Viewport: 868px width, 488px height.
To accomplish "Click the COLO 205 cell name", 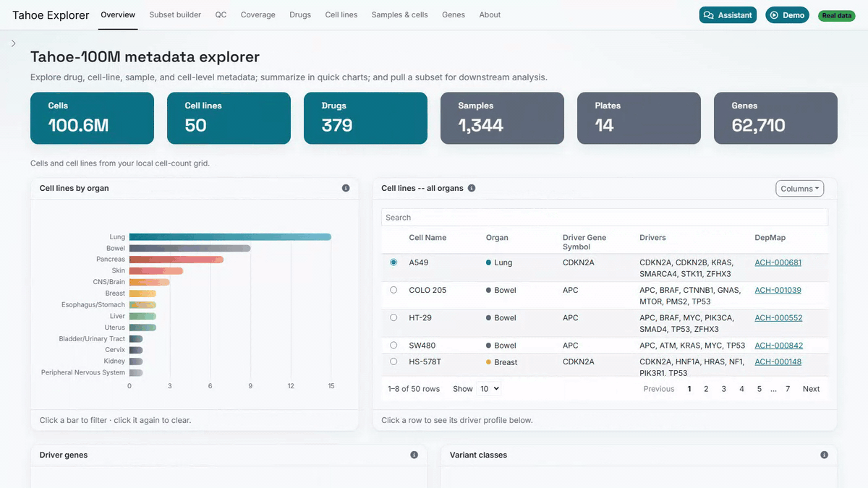I will pos(427,290).
